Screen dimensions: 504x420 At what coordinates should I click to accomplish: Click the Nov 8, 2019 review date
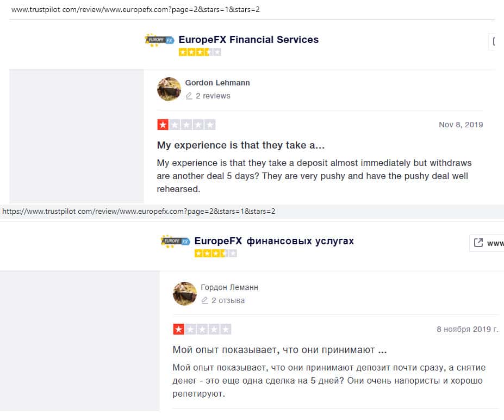pos(461,125)
